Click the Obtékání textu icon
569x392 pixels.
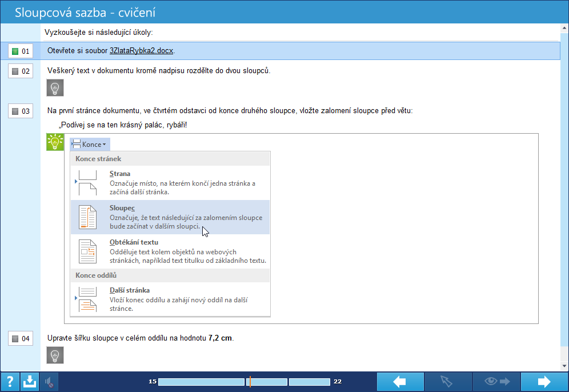[87, 251]
